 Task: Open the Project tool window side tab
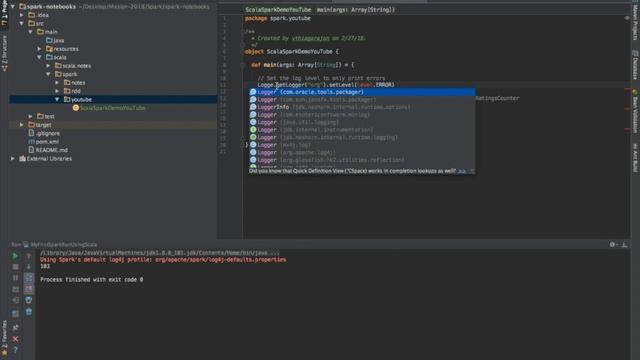click(x=4, y=13)
